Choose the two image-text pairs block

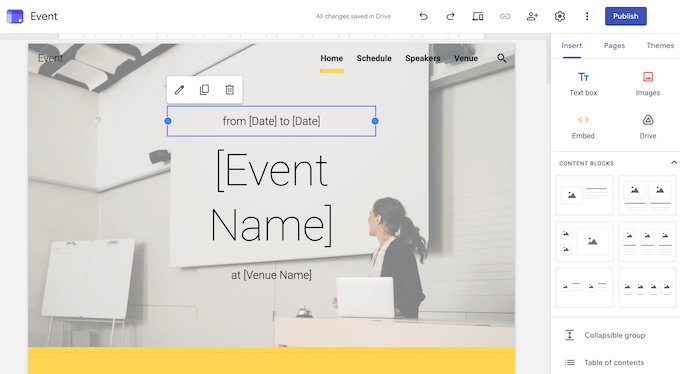point(584,288)
